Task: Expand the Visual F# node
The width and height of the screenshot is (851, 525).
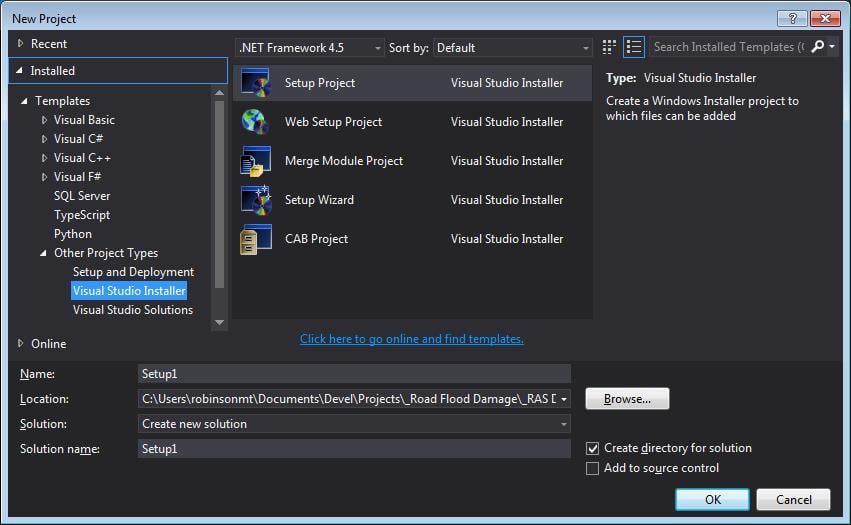Action: (45, 177)
